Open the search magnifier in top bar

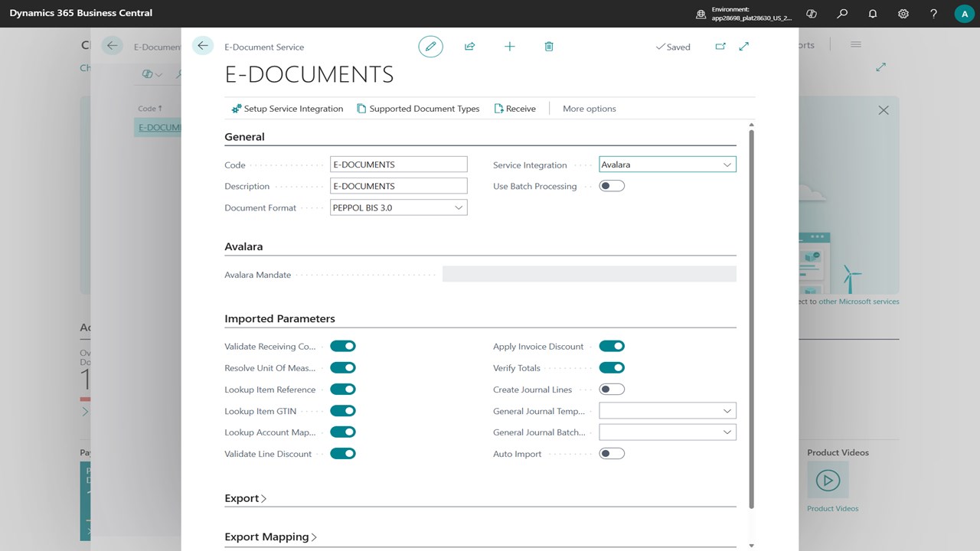tap(842, 14)
